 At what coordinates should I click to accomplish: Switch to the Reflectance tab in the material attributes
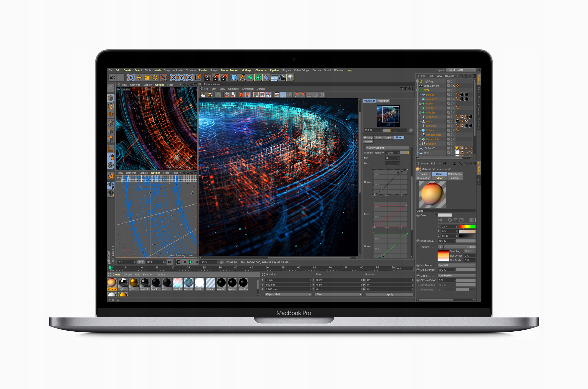455,174
